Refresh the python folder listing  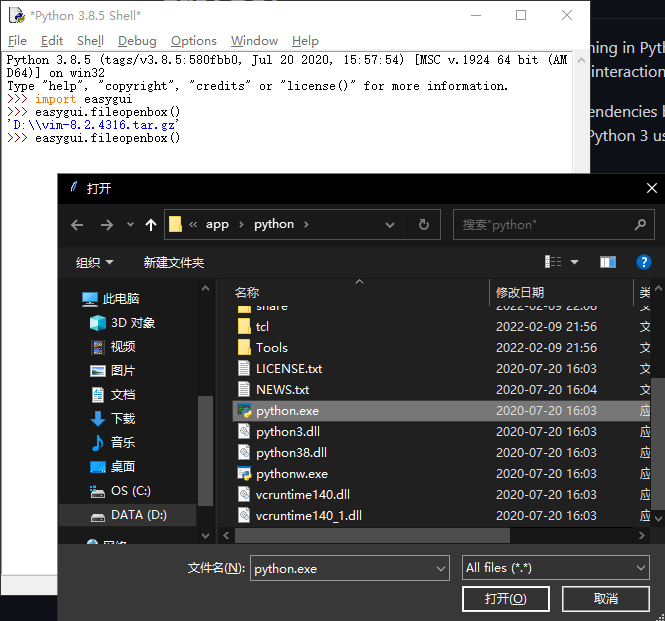click(424, 224)
